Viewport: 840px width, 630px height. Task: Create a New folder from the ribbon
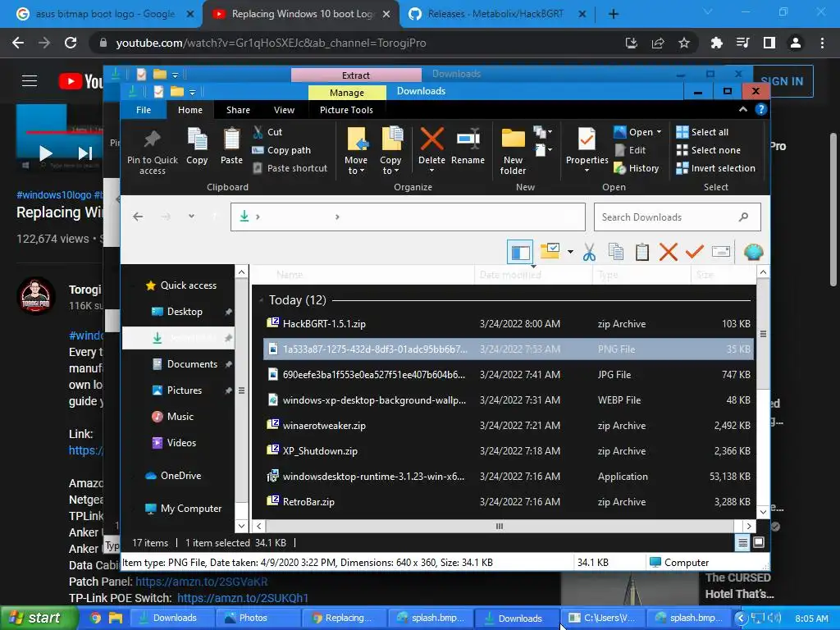coord(513,152)
